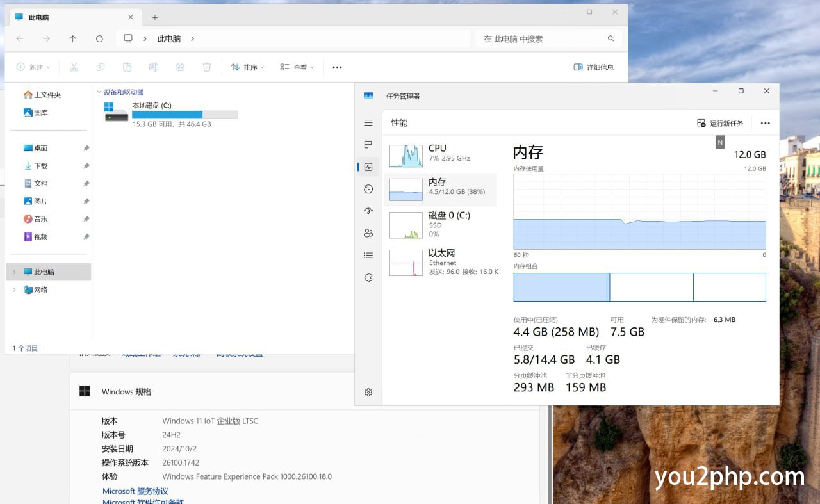Click chevron after 此电脑 in address bar
This screenshot has width=820, height=504.
point(192,39)
